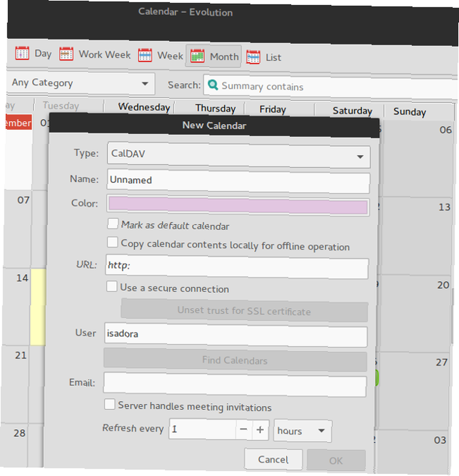Click the User field with isadora

[236, 335]
